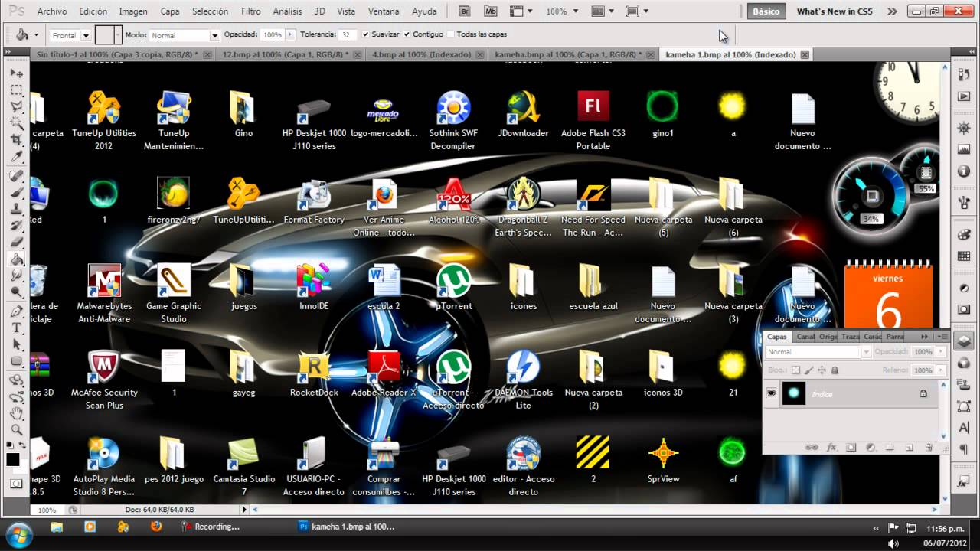Select the Path Selection tool
Viewport: 980px width, 551px height.
pyautogui.click(x=16, y=345)
